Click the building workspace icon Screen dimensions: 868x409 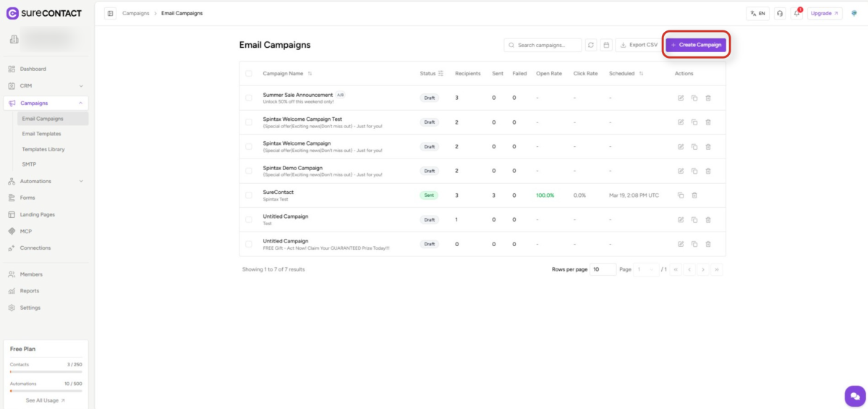14,39
